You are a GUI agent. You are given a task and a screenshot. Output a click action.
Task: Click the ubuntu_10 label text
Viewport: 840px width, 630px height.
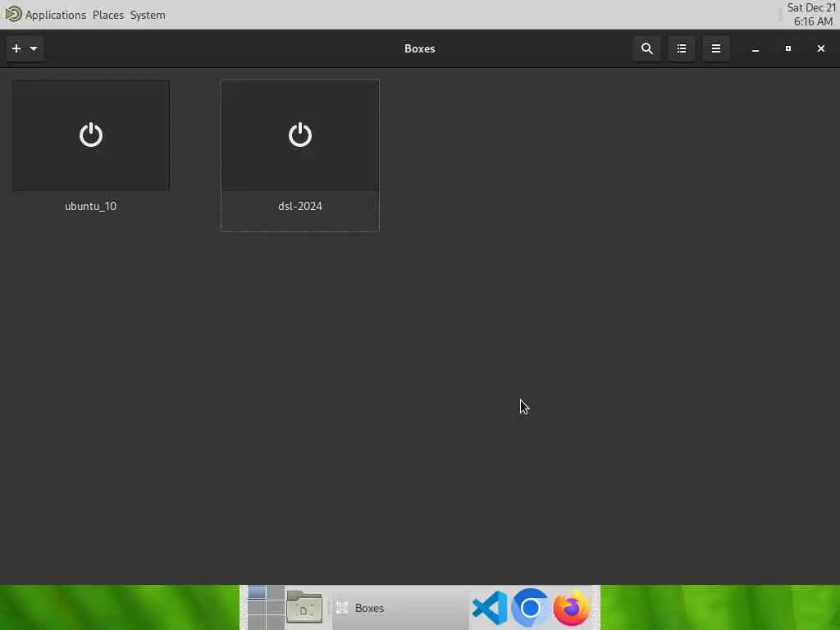click(90, 206)
